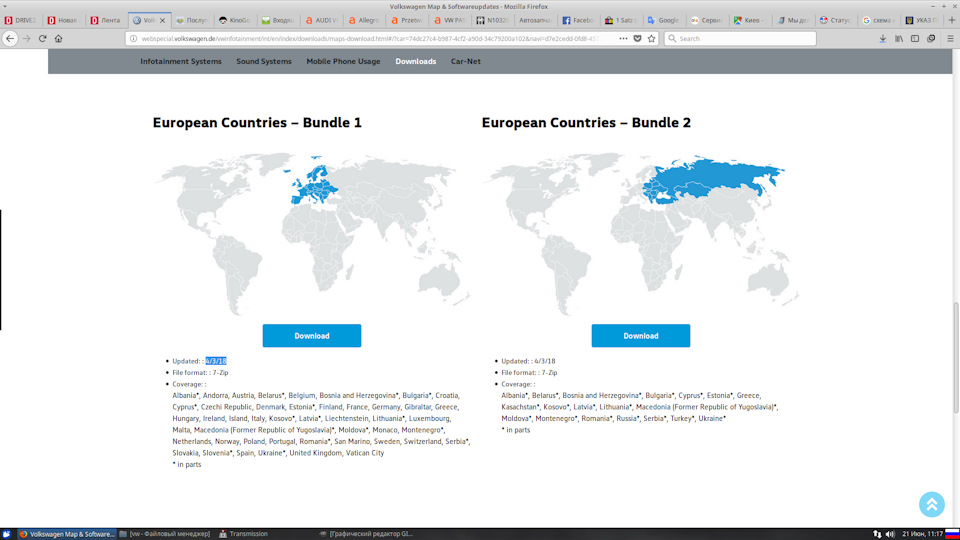Open Sound Systems menu
Viewport: 960px width, 540px height.
coord(264,61)
